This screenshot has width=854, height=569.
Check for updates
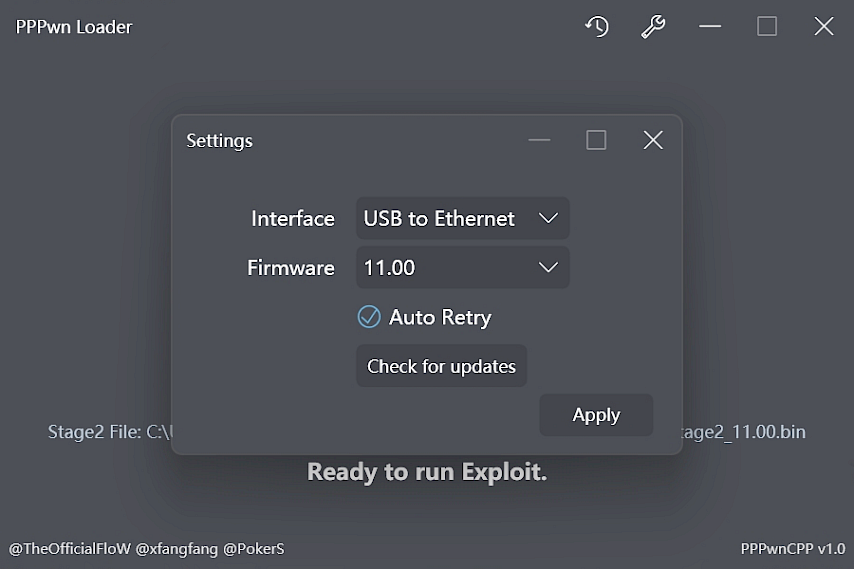(x=441, y=366)
